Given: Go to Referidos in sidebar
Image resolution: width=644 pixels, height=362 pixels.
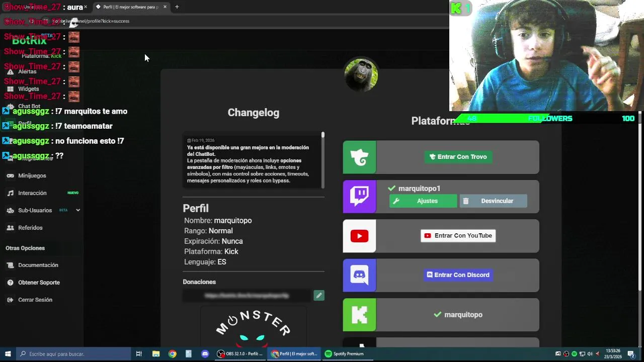Looking at the screenshot, I should point(30,228).
